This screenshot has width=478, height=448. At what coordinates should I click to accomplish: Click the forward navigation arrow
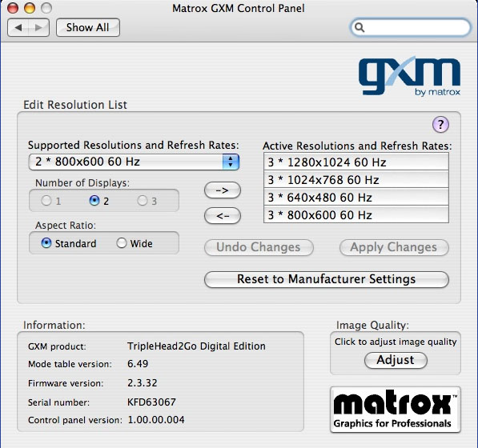(38, 28)
